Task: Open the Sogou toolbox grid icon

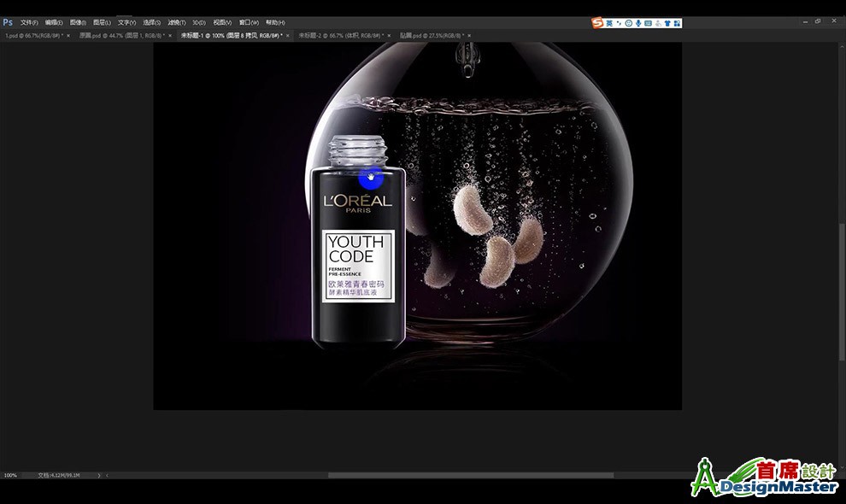Action: (x=677, y=23)
